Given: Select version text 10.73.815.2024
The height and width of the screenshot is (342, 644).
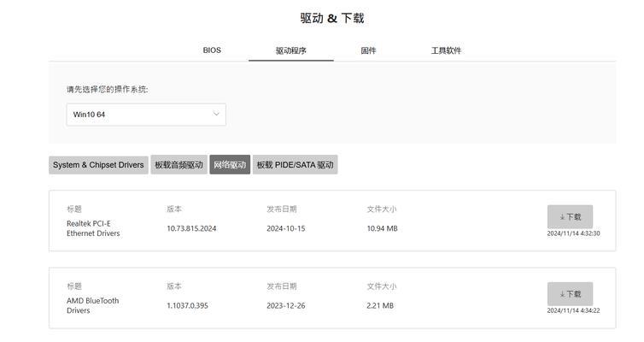Looking at the screenshot, I should [x=191, y=228].
